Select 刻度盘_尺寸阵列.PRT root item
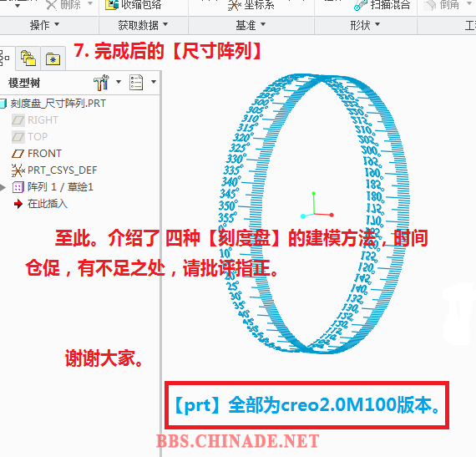The height and width of the screenshot is (457, 476). tap(53, 104)
